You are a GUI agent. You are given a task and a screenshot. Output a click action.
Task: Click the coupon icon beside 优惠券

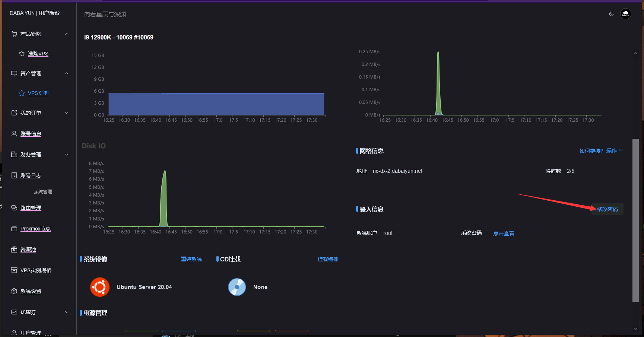pos(14,312)
